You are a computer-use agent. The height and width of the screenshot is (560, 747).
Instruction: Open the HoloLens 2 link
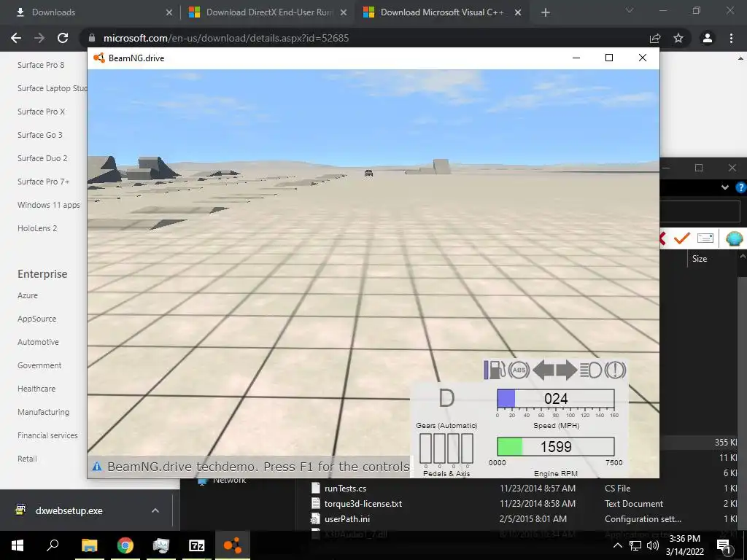coord(37,228)
